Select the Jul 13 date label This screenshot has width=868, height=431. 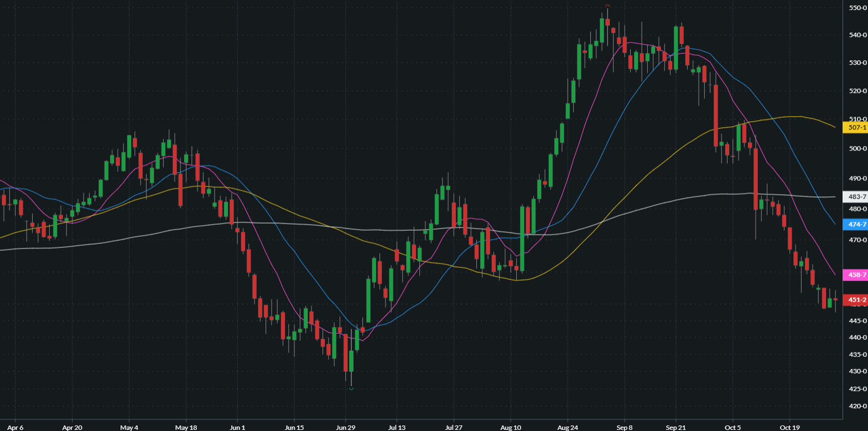pos(397,427)
